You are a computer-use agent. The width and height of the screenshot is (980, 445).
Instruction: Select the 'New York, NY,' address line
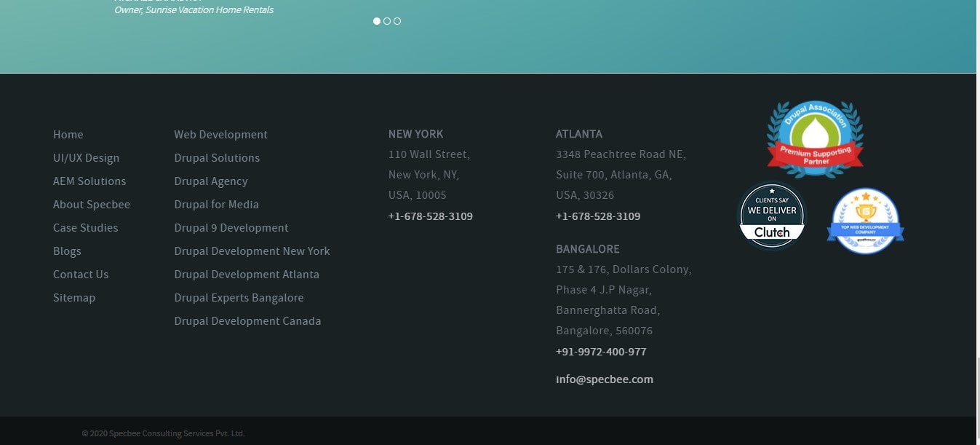[x=424, y=175]
